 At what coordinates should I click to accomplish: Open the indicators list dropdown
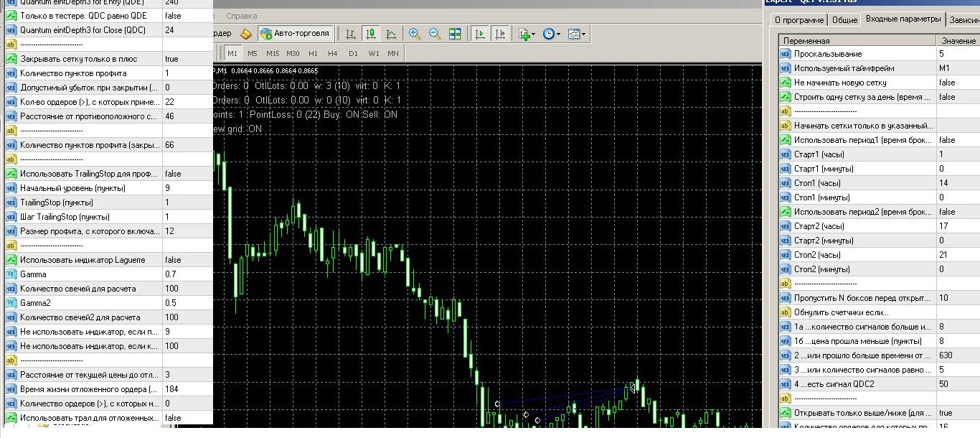coord(527,34)
